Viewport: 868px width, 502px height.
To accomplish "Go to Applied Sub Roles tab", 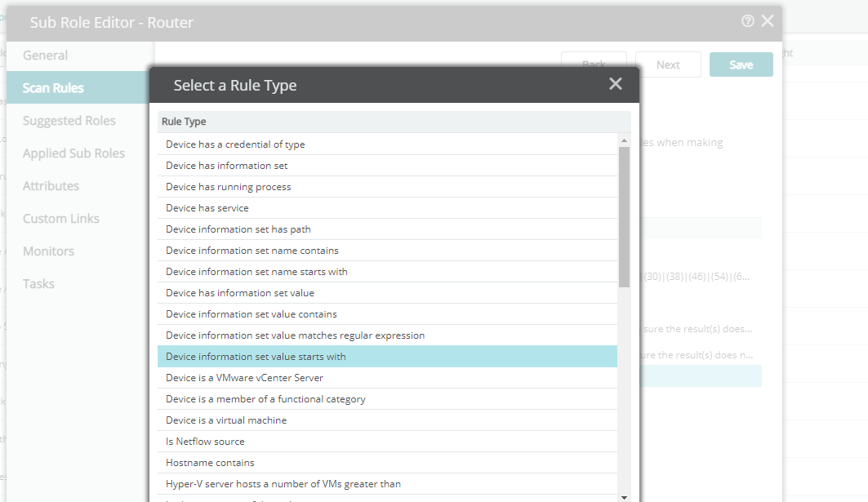I will coord(73,153).
